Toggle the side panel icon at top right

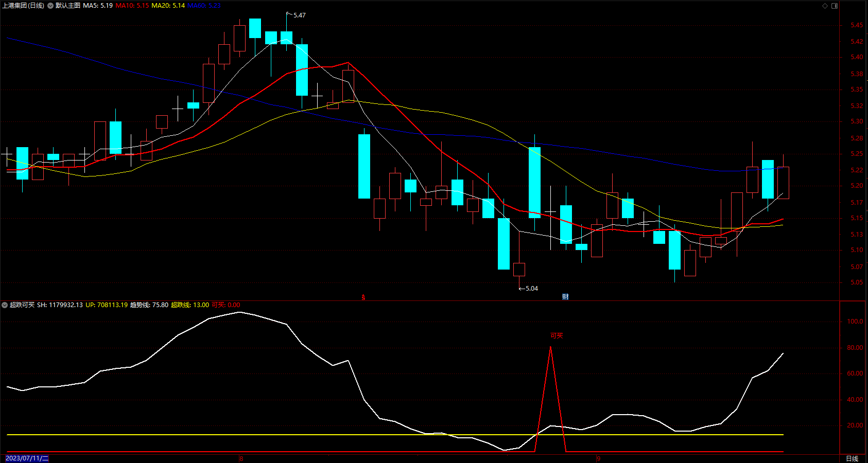835,6
